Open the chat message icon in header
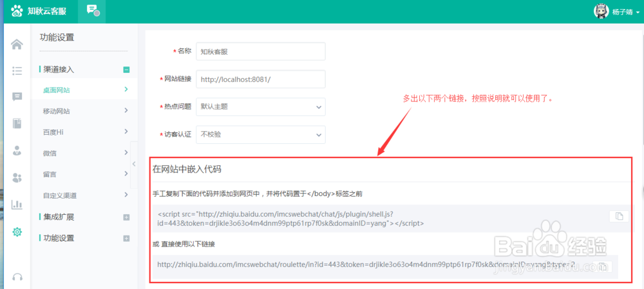Image resolution: width=644 pixels, height=289 pixels. click(x=92, y=10)
